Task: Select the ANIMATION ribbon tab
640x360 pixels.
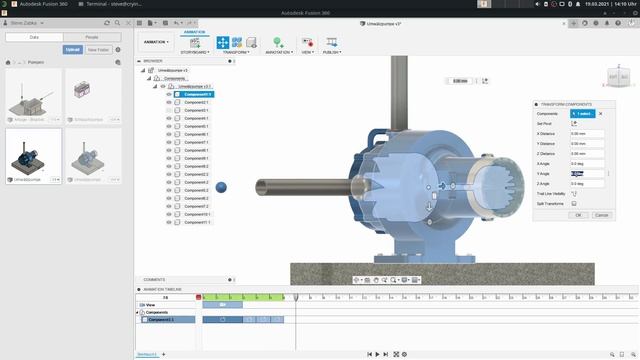Action: pos(194,32)
